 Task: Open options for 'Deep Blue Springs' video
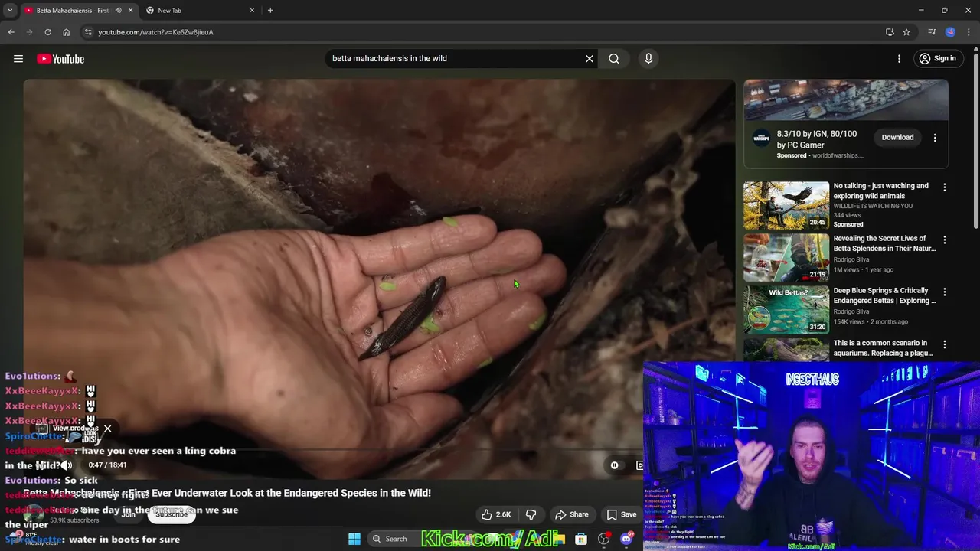[945, 292]
